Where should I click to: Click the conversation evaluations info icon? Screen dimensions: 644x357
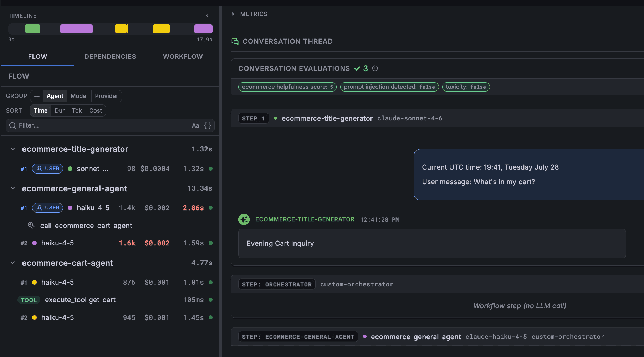coord(375,68)
